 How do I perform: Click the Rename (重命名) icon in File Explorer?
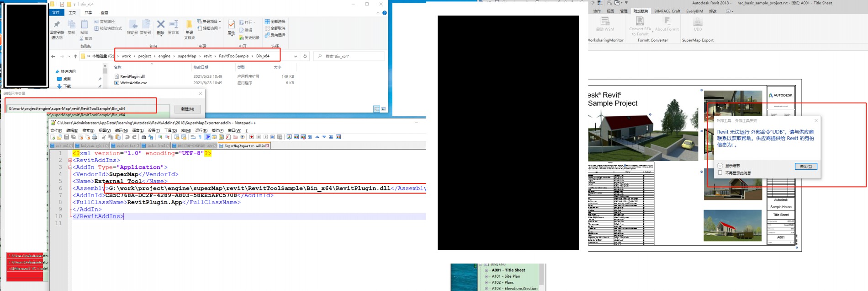pyautogui.click(x=174, y=27)
